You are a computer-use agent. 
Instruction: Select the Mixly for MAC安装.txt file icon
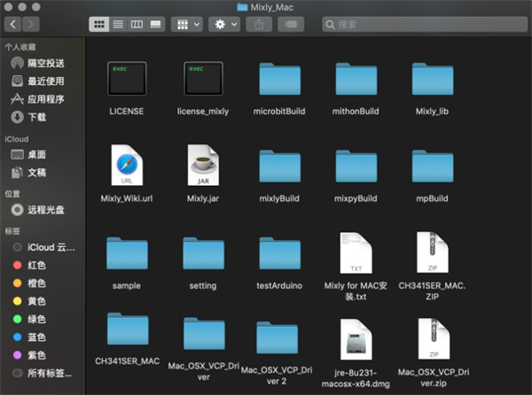point(356,252)
